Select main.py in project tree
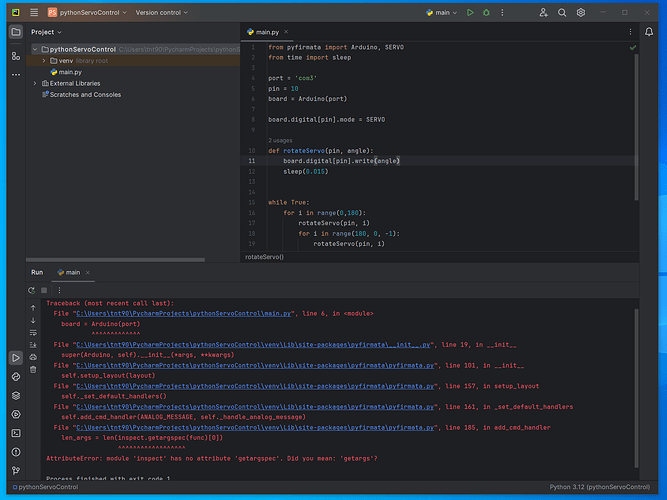 click(66, 72)
